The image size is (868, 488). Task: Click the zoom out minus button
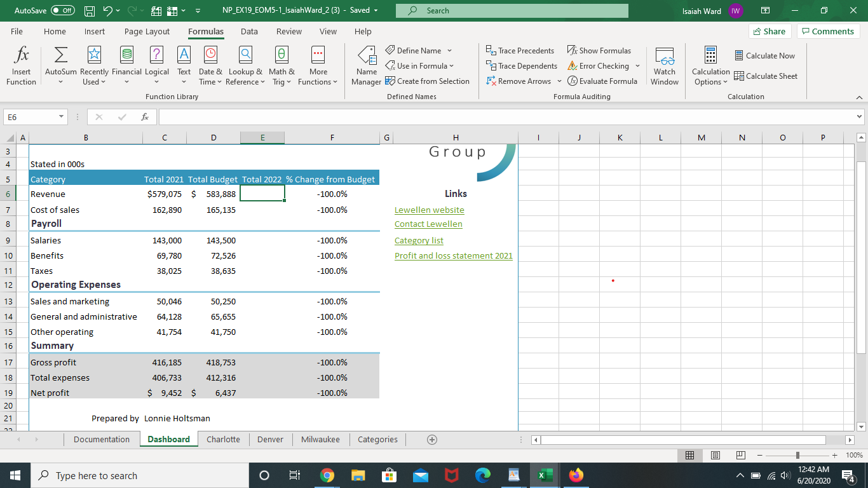point(760,455)
